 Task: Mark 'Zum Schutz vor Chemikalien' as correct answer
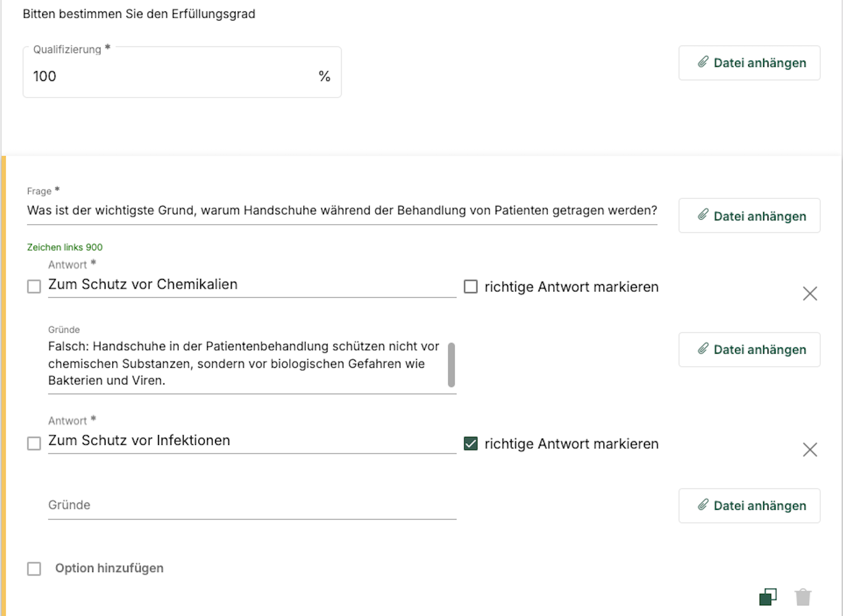pyautogui.click(x=471, y=286)
